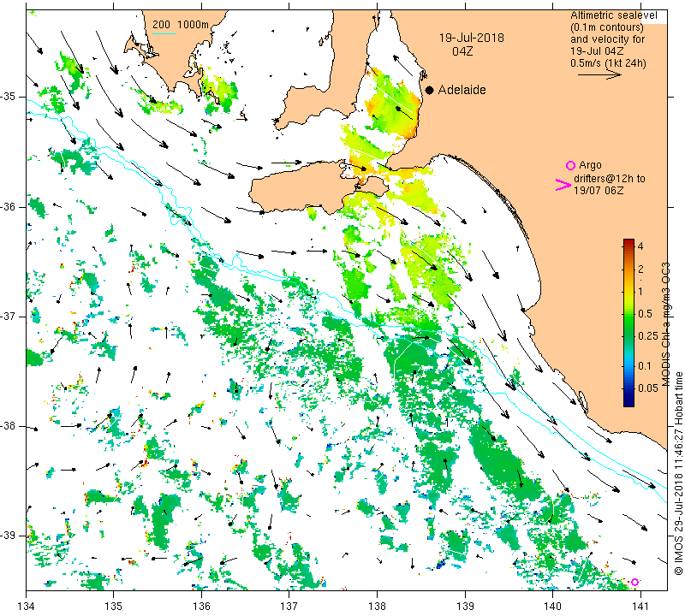The height and width of the screenshot is (616, 685).
Task: Click the '(0.1m contours)' legend text
Action: (607, 27)
